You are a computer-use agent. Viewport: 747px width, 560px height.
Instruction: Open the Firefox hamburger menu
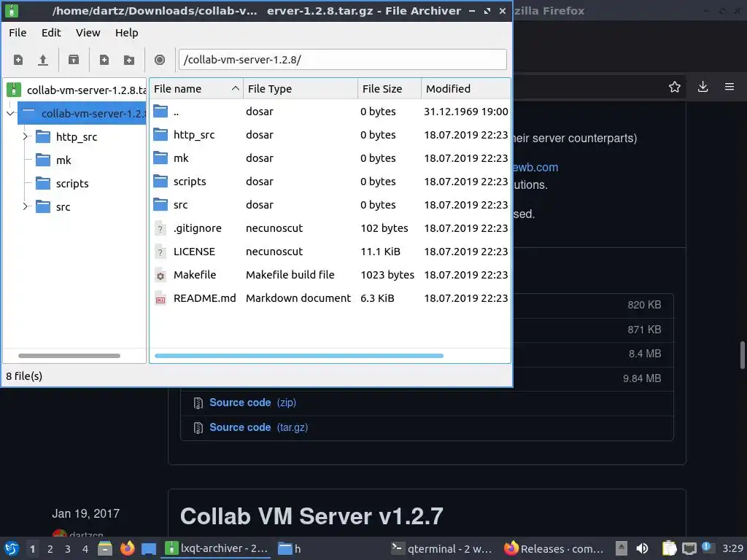tap(729, 87)
